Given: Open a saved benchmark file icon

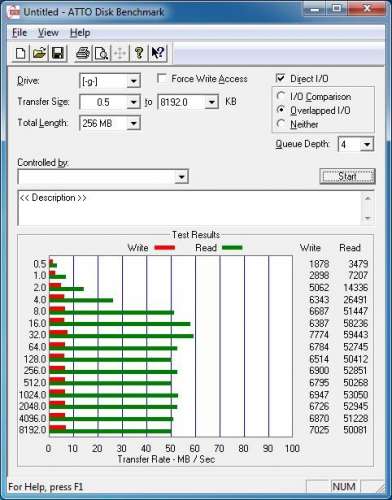Looking at the screenshot, I should [x=39, y=53].
